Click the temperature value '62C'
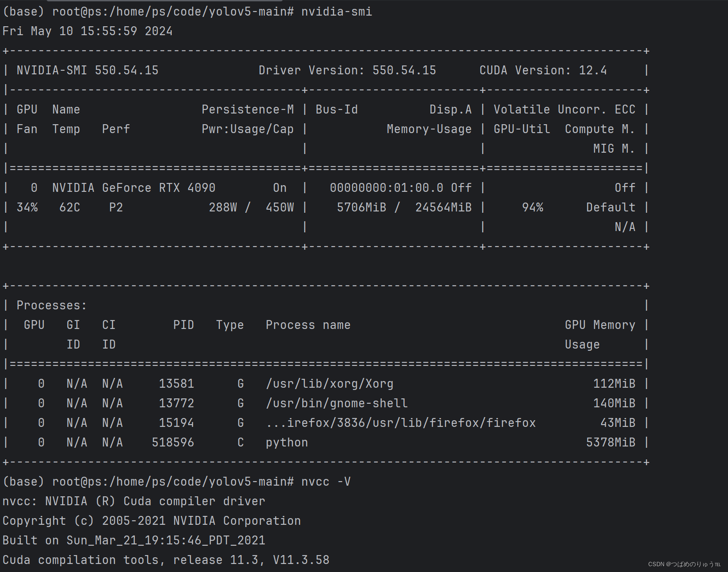 70,207
